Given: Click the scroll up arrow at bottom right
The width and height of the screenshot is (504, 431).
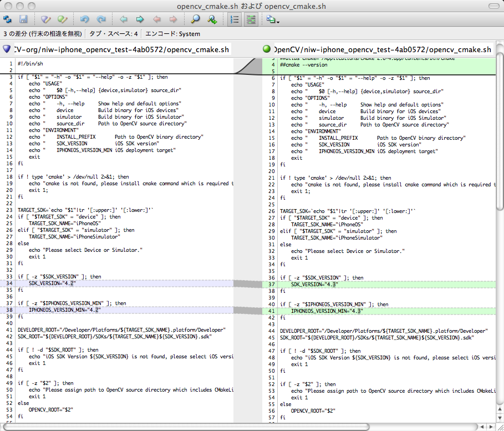Looking at the screenshot, I should pos(500,409).
